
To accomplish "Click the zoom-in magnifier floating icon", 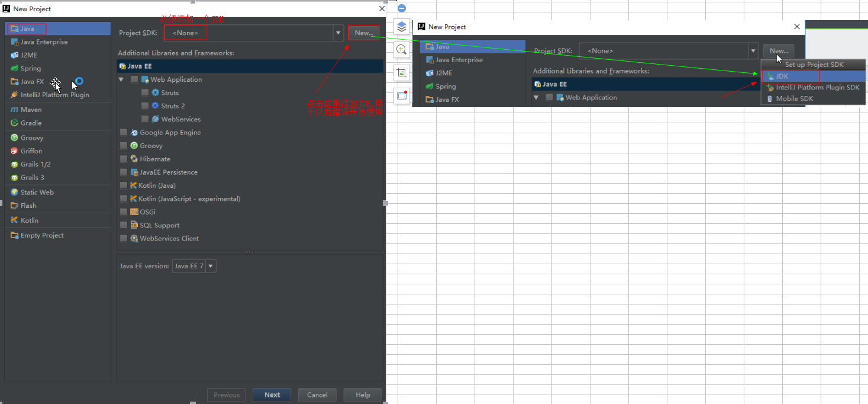I will coord(402,50).
